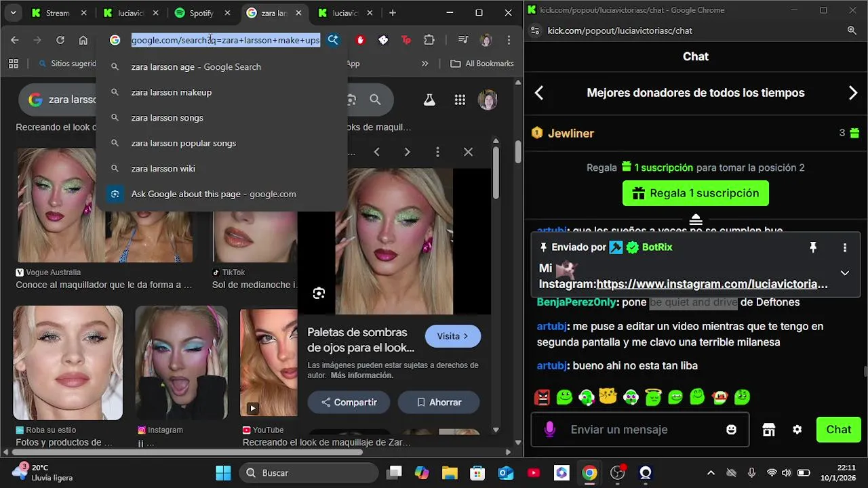
Task: Open the Chrome three-dot menu
Action: [x=509, y=40]
